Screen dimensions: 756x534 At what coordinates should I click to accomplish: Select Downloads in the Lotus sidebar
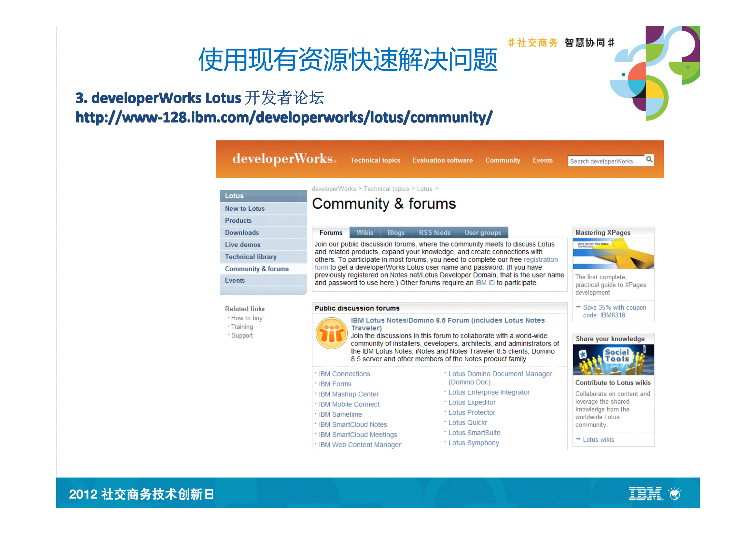coord(241,233)
